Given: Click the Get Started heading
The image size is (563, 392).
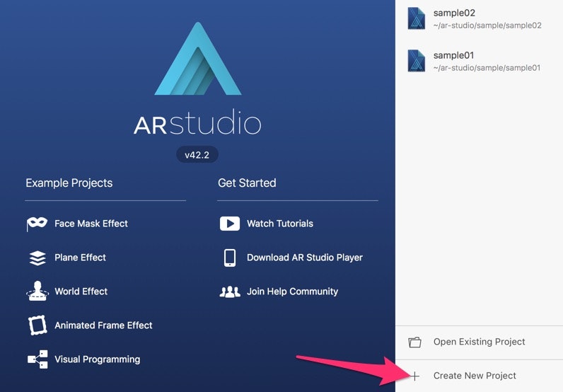Looking at the screenshot, I should pyautogui.click(x=247, y=183).
